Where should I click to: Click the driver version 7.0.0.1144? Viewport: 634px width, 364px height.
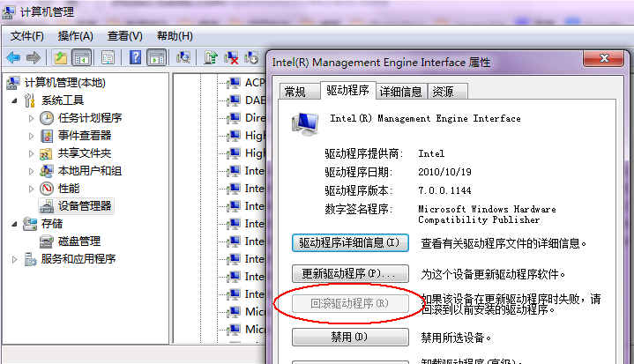444,190
